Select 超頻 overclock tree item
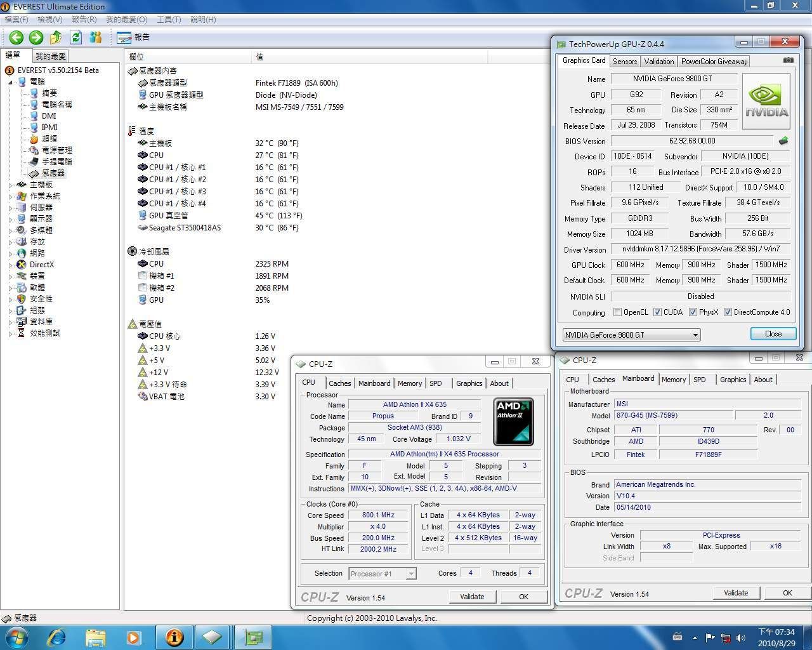 [49, 138]
